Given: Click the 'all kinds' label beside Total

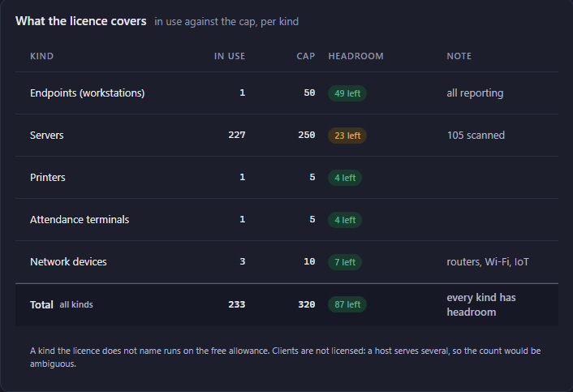Looking at the screenshot, I should [x=76, y=304].
